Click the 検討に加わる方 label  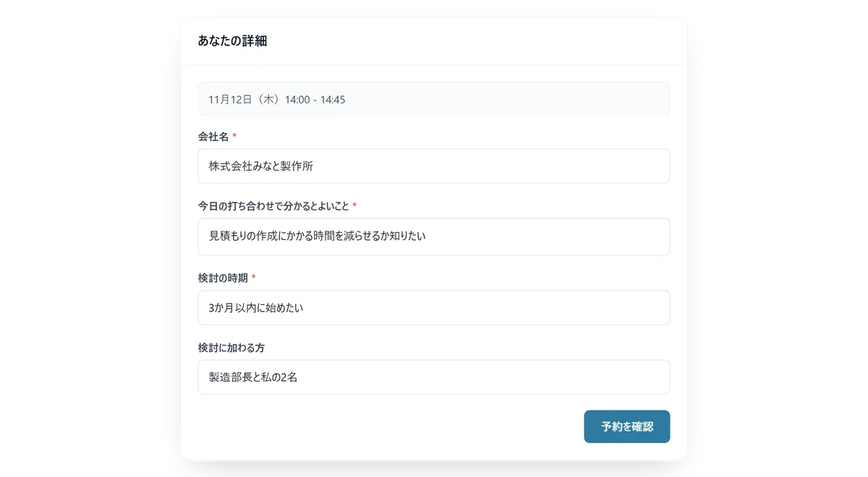point(231,348)
